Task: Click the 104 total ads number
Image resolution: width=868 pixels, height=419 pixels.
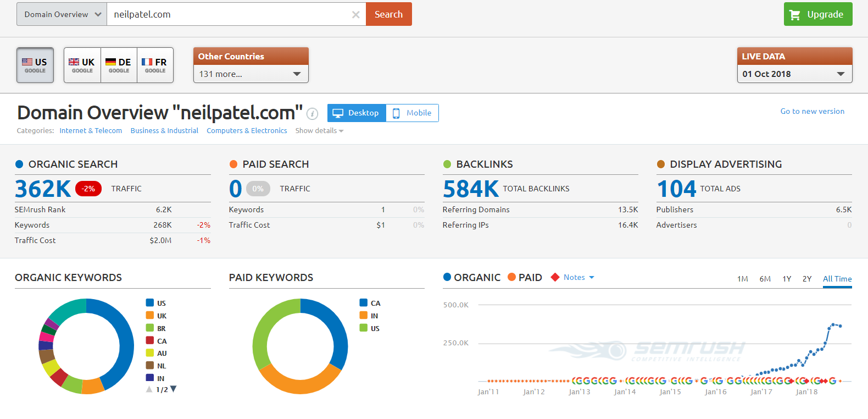Action: [676, 189]
